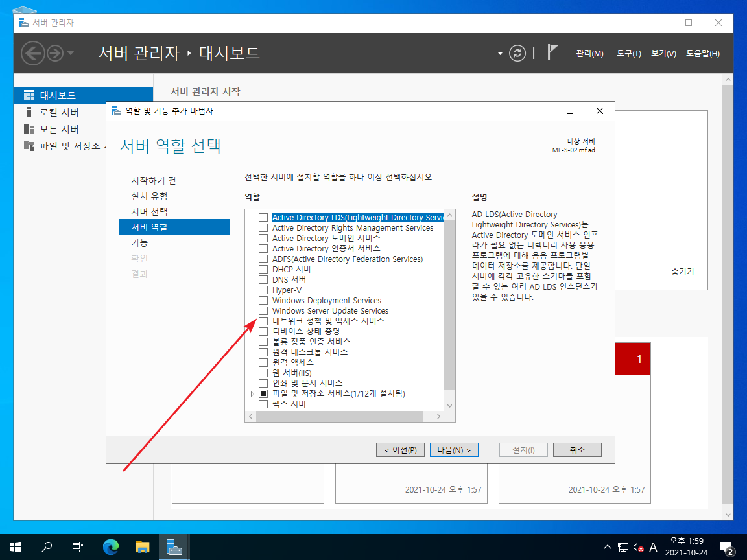Check 원격 데스크톱 서비스 checkbox

pos(263,353)
